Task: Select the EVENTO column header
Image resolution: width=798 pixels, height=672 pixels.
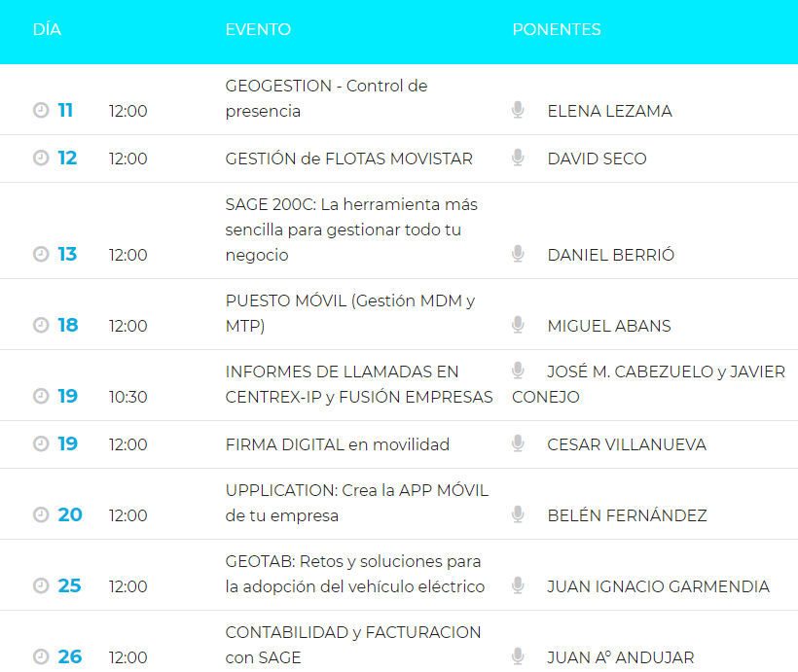Action: tap(258, 29)
